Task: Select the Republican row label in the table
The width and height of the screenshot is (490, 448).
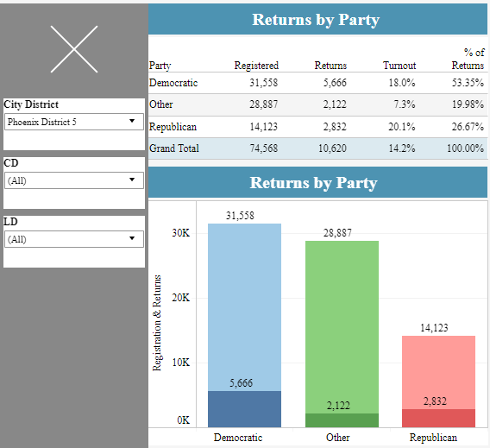Action: coord(173,127)
